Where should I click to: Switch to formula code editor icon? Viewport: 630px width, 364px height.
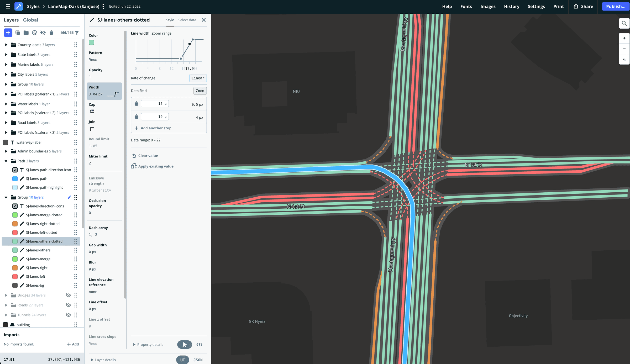(199, 345)
